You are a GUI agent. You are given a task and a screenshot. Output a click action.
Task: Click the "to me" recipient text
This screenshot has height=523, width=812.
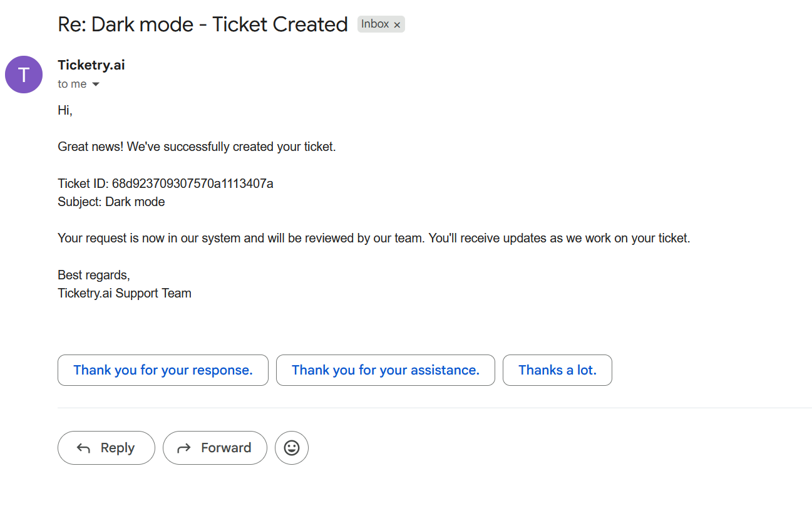[x=72, y=85]
